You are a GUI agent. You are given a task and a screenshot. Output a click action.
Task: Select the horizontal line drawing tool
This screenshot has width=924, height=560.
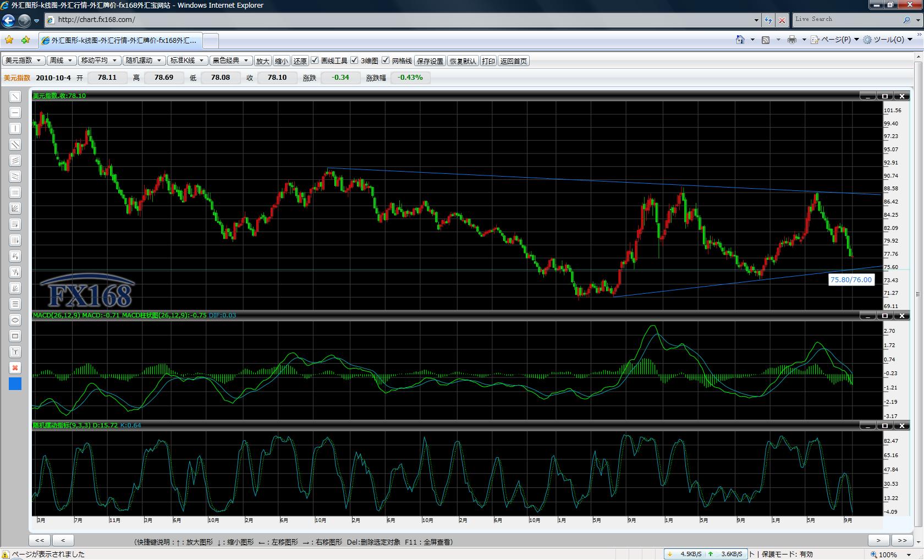15,113
